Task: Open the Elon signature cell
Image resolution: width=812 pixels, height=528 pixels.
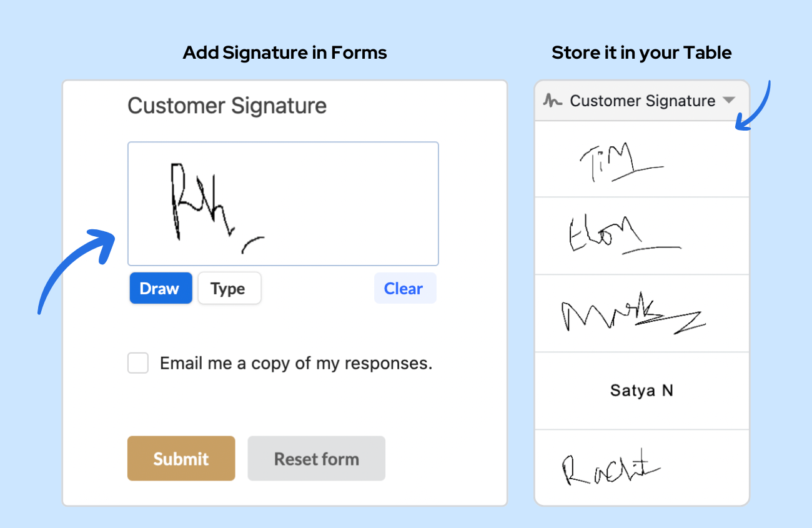Action: click(641, 236)
